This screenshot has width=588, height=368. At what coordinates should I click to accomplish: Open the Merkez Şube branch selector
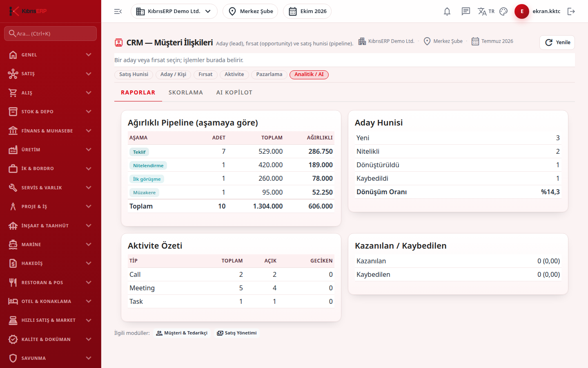[250, 11]
